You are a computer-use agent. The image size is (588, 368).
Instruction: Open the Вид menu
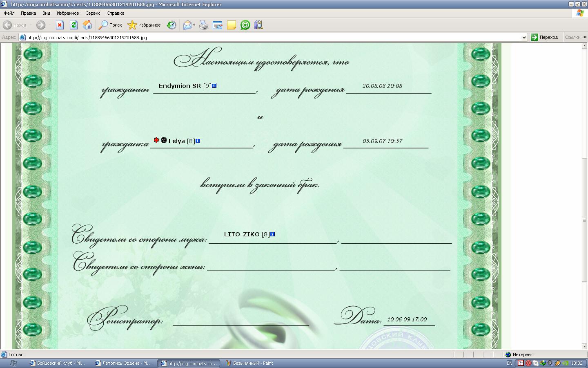pos(46,13)
